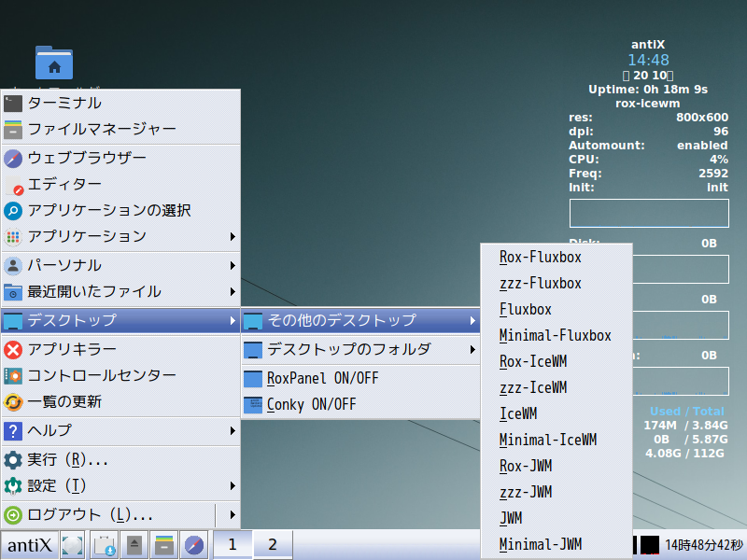
Task: Open コントロールセンター using its icon
Action: point(13,376)
